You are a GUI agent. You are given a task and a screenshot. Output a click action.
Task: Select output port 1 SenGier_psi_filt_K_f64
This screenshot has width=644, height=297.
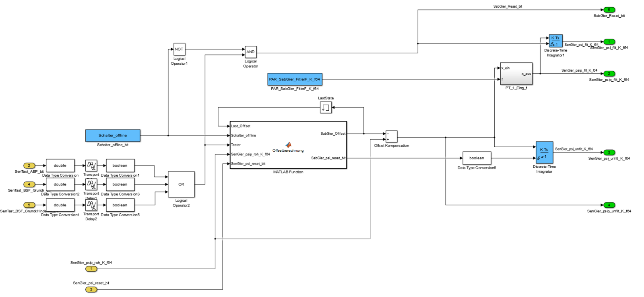609,41
